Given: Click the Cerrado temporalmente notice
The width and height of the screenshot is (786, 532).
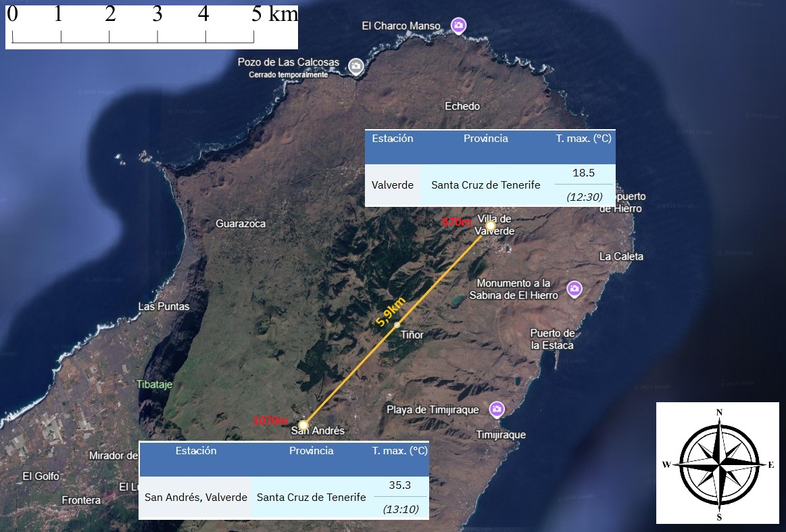Looking at the screenshot, I should [288, 75].
